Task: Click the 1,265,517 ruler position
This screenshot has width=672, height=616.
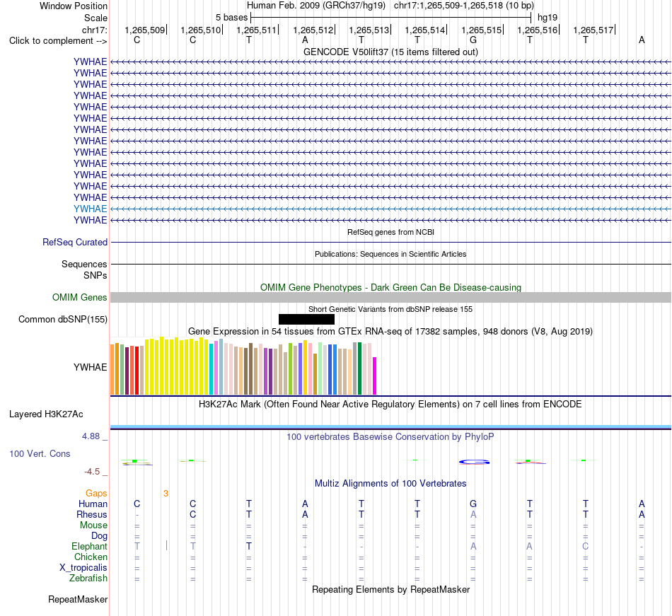Action: [x=593, y=30]
